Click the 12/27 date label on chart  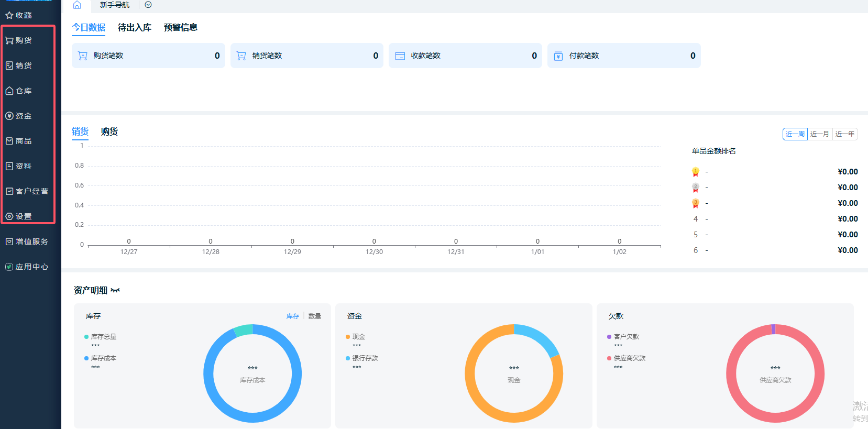click(129, 252)
